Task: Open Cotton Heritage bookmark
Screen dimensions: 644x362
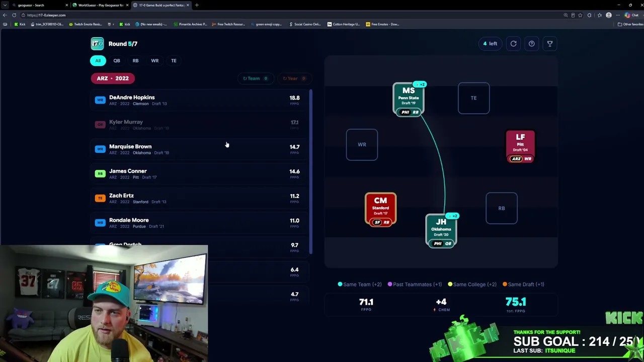Action: pyautogui.click(x=344, y=24)
